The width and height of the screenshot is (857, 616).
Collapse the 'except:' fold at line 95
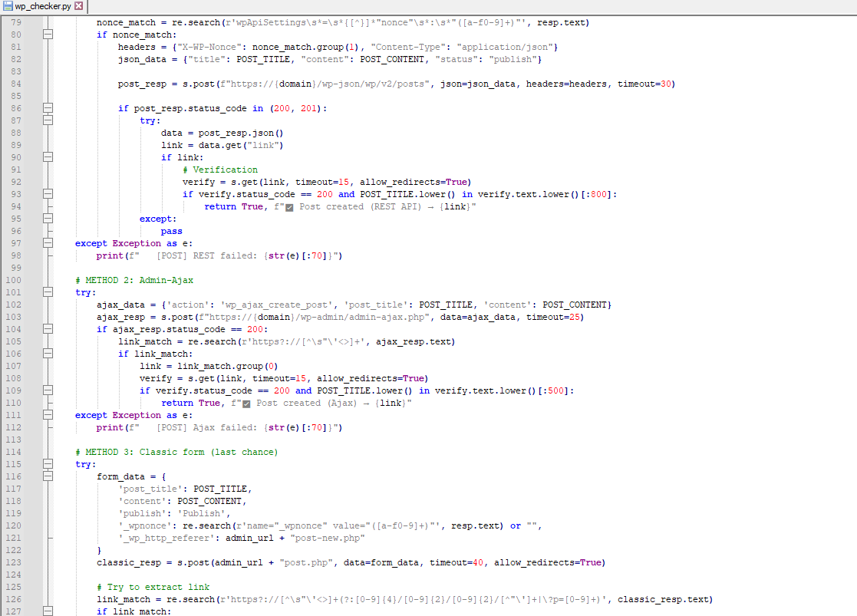pos(48,219)
